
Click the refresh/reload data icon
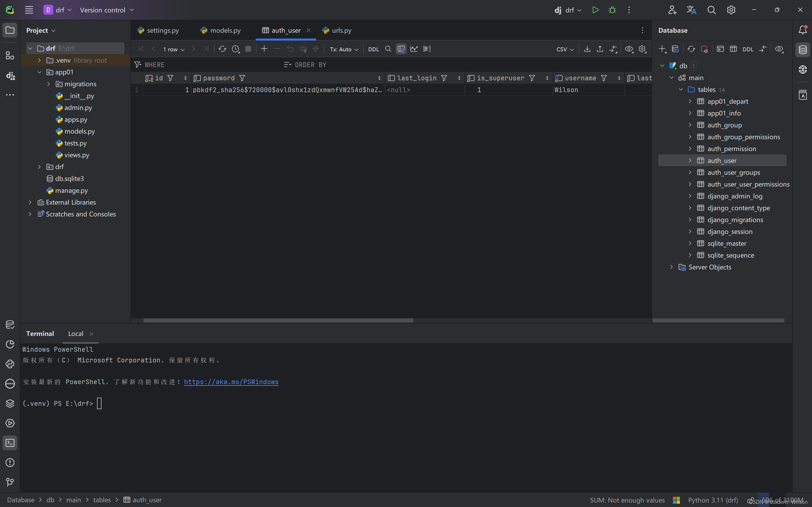tap(222, 49)
